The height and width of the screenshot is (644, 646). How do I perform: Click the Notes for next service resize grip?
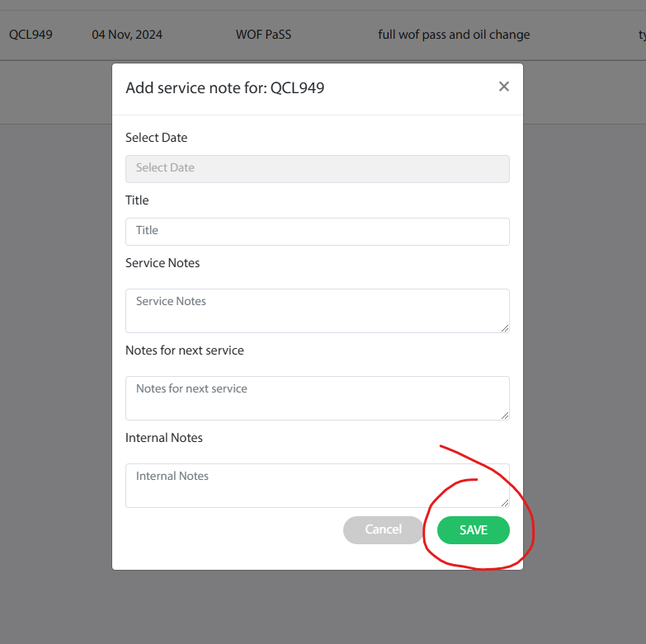(504, 415)
